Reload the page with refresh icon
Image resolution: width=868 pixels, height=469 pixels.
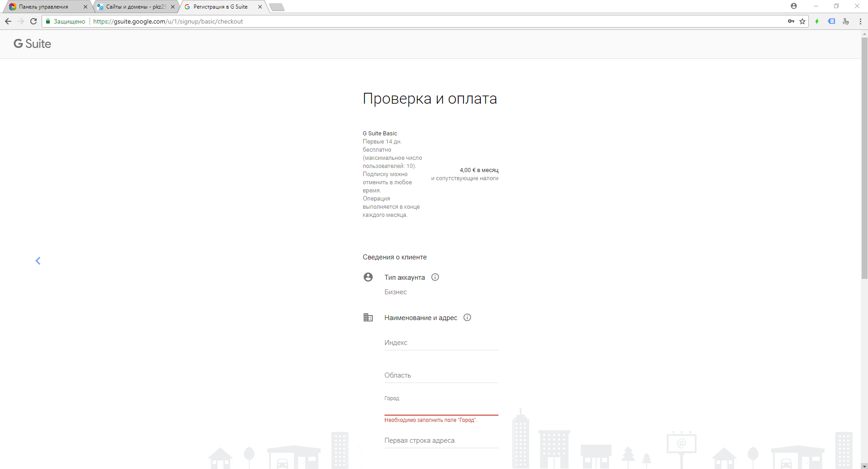pos(33,21)
